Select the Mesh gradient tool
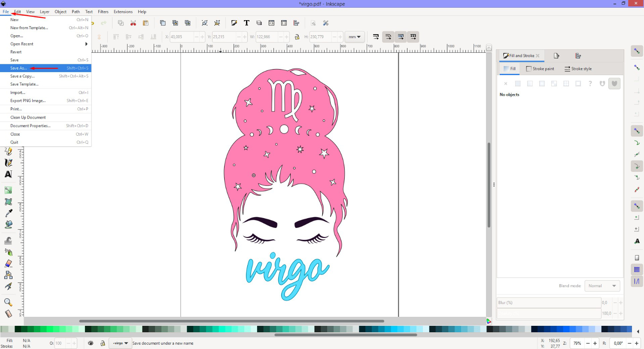 pos(8,202)
